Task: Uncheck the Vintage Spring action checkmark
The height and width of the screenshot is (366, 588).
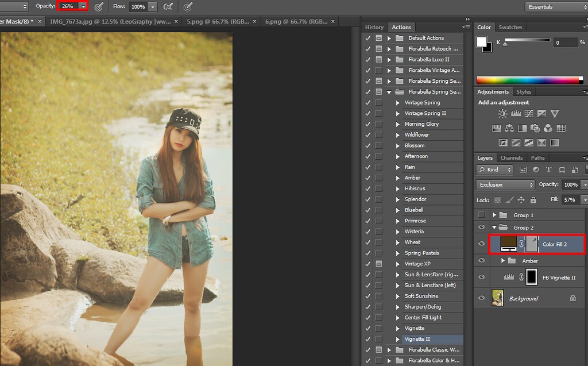Action: 367,102
